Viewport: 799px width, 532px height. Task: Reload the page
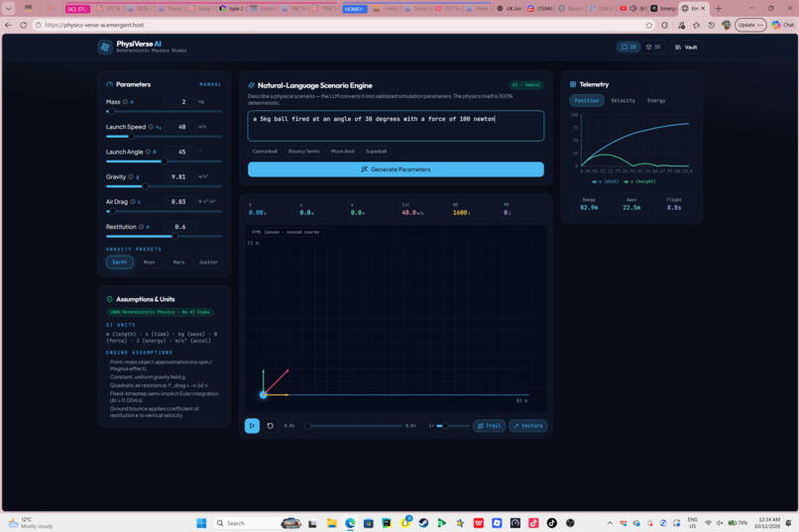pos(24,25)
